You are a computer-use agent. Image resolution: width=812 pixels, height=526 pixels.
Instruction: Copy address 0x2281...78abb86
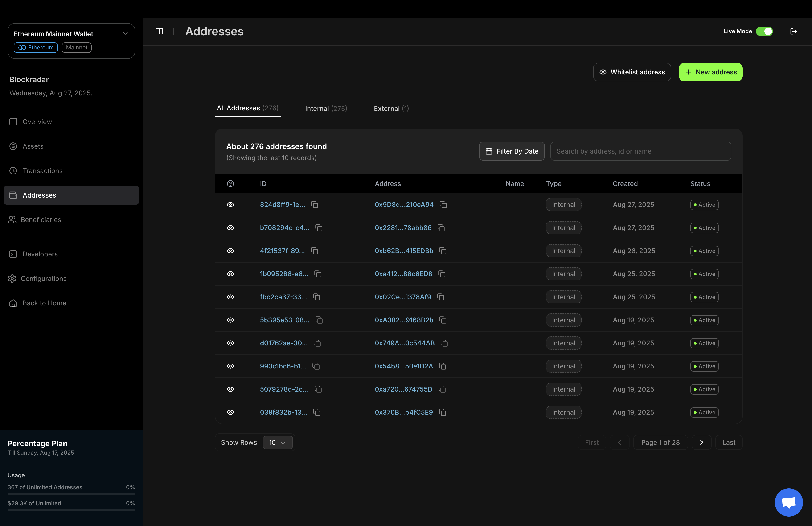point(441,228)
